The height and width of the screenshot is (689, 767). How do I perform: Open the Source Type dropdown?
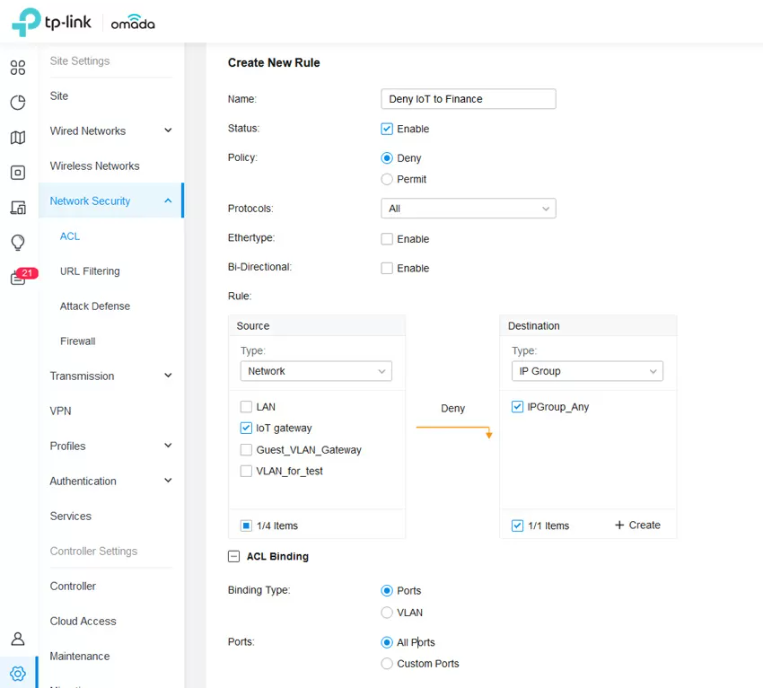[316, 372]
